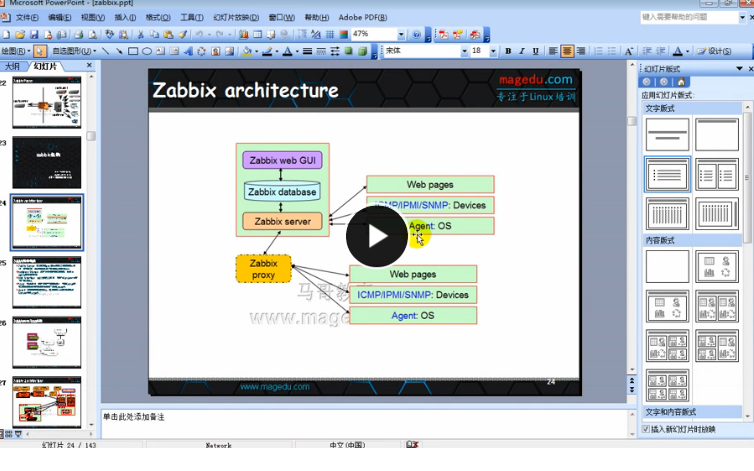Screen dimensions: 754x471
Task: Open the 47% zoom dropdown
Action: pos(401,35)
